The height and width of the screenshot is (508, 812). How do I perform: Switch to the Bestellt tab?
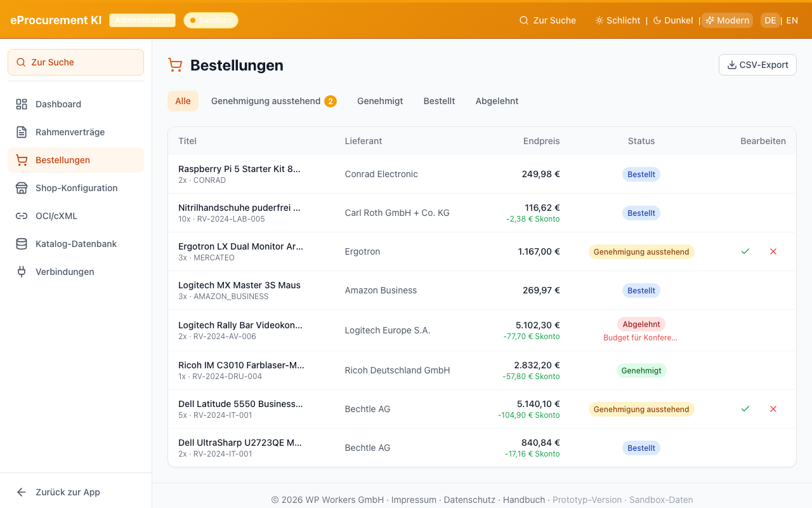[439, 101]
